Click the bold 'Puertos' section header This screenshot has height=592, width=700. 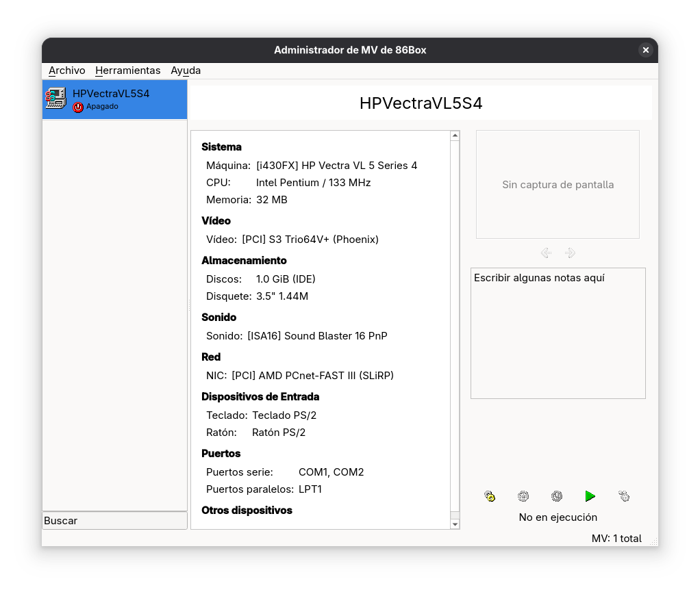tap(221, 453)
